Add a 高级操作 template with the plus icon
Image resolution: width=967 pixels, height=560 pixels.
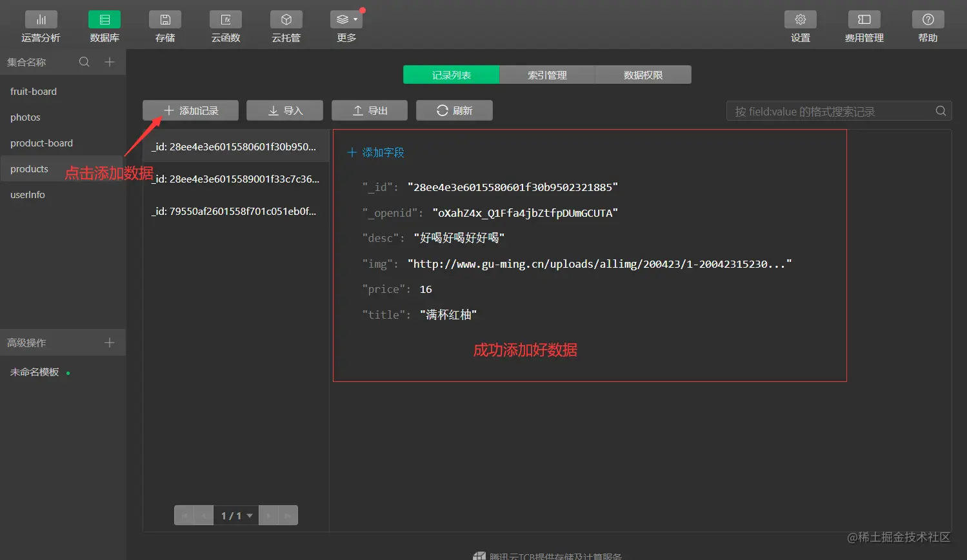tap(110, 343)
